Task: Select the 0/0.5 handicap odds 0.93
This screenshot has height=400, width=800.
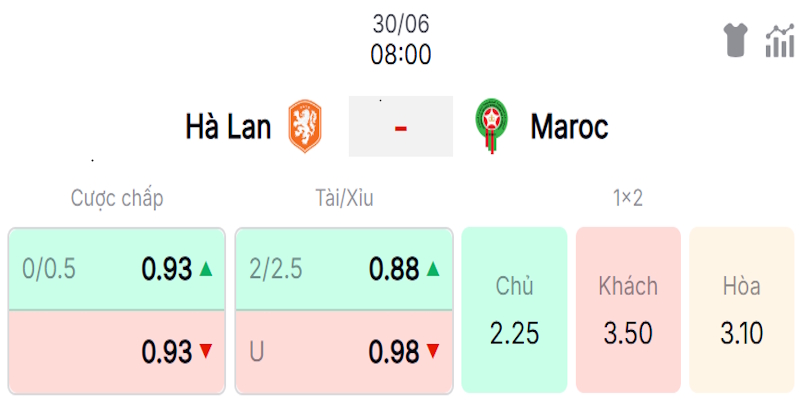Action: click(117, 269)
